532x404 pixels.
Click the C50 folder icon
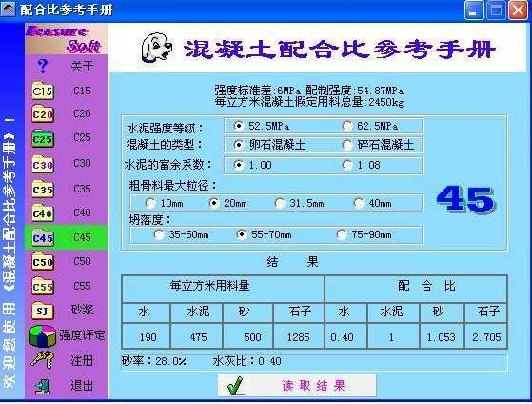tap(43, 262)
